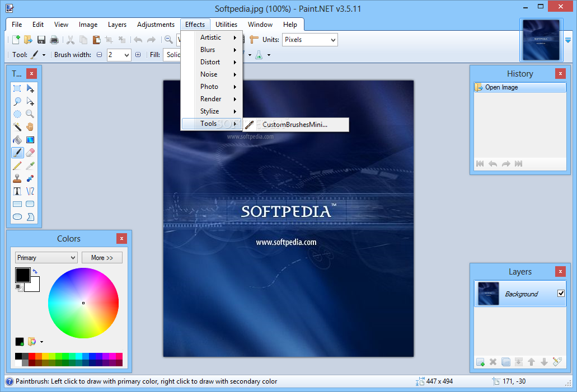
Task: Select the Pan hand tool
Action: 30,127
